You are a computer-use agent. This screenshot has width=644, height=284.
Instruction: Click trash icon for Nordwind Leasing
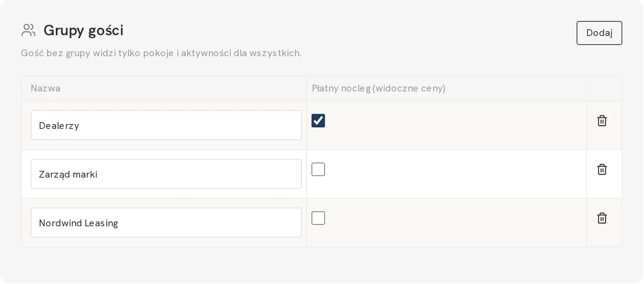(602, 218)
